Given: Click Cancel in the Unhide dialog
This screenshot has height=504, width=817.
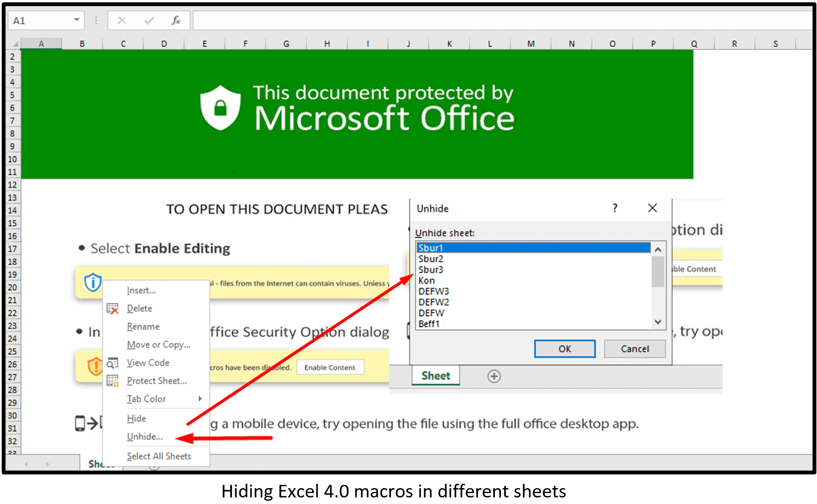Looking at the screenshot, I should pos(635,349).
